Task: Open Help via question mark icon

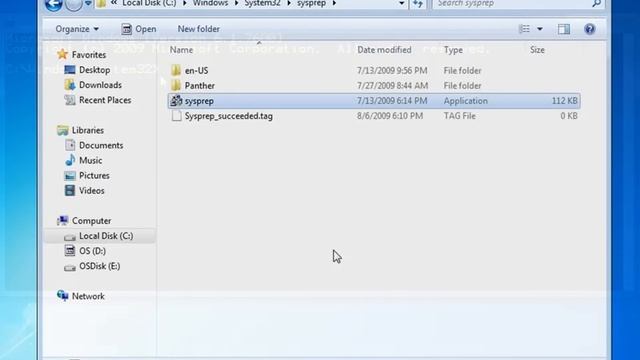Action: (x=589, y=29)
